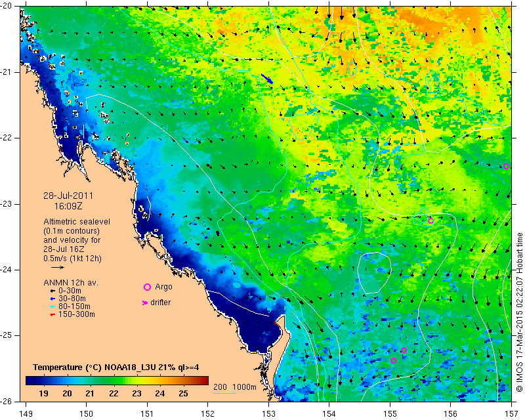Viewport: 525px width, 420px height.
Task: Click the time label 16:09Z
Action: [68, 206]
